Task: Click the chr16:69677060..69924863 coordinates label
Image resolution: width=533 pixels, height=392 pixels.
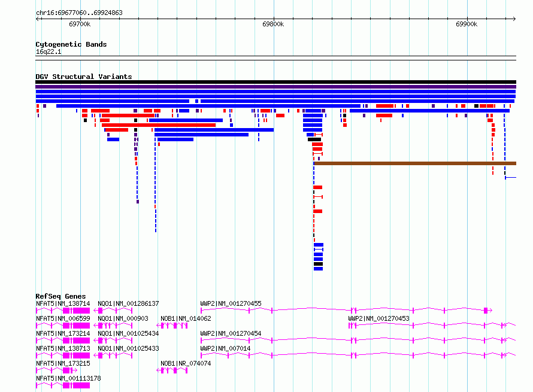Action: [x=79, y=13]
